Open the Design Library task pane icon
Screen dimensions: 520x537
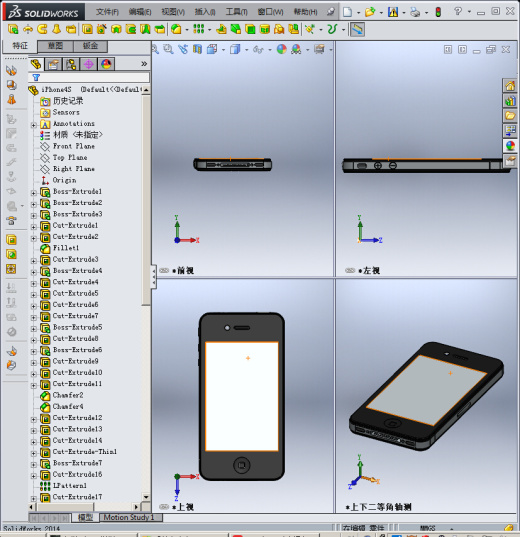click(510, 101)
